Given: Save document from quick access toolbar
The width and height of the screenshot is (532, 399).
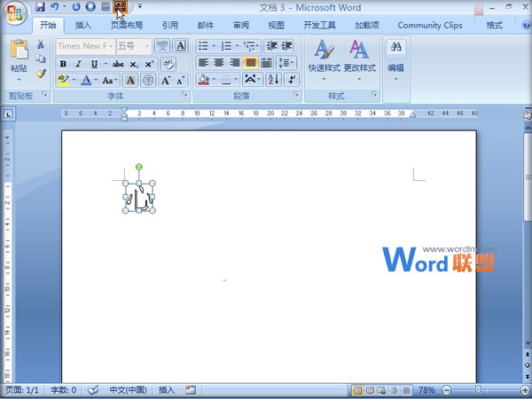Looking at the screenshot, I should click(x=41, y=6).
